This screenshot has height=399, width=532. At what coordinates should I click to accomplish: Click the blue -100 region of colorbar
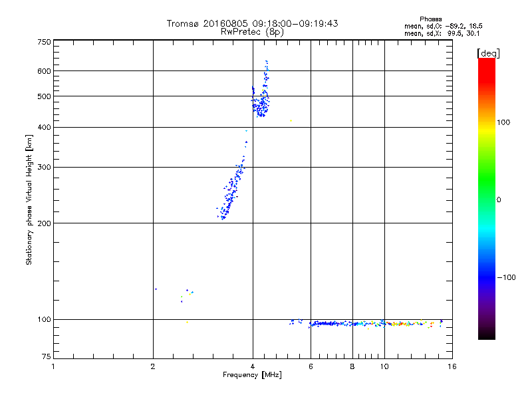[x=487, y=277]
